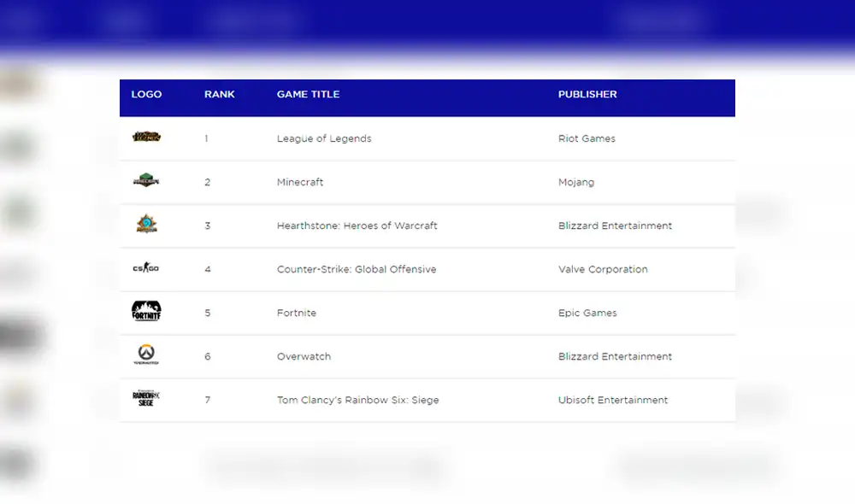The width and height of the screenshot is (855, 504).
Task: Click the Fortnite logo
Action: coord(145,313)
